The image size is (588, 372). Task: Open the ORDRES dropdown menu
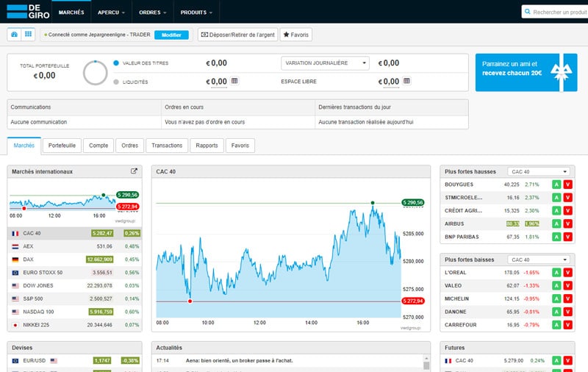click(x=153, y=12)
